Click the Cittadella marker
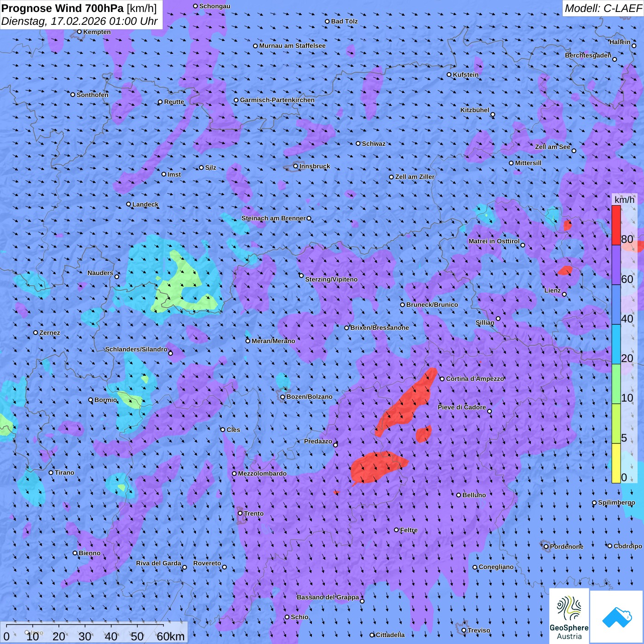The height and width of the screenshot is (644, 644). (x=372, y=635)
